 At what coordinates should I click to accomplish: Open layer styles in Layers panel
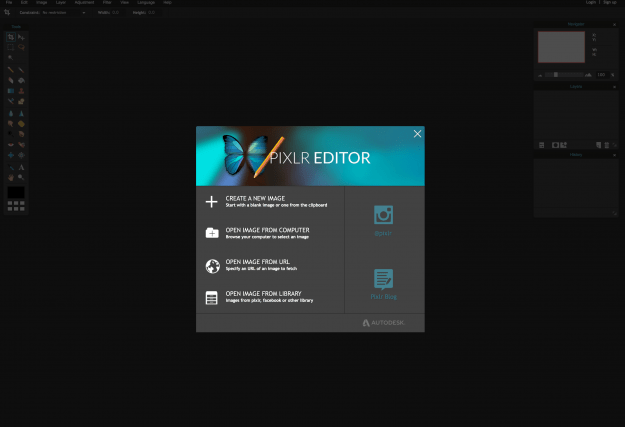[x=564, y=145]
